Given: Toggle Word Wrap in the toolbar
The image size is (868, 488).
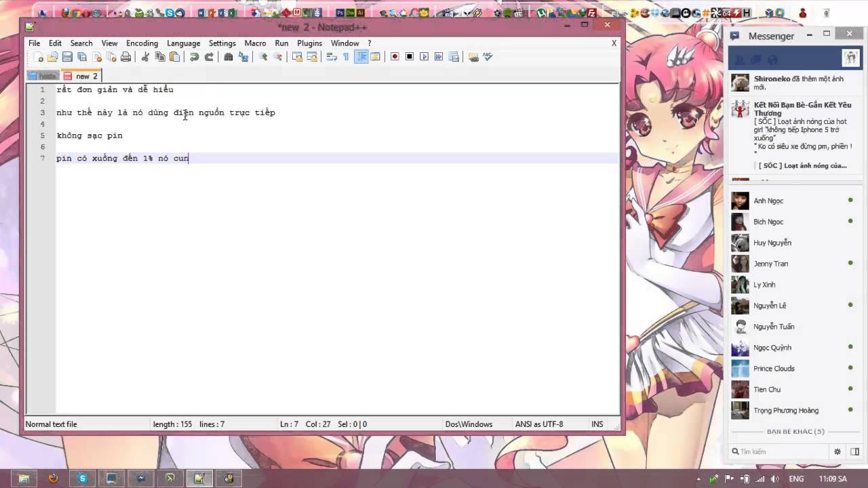Looking at the screenshot, I should pyautogui.click(x=332, y=57).
